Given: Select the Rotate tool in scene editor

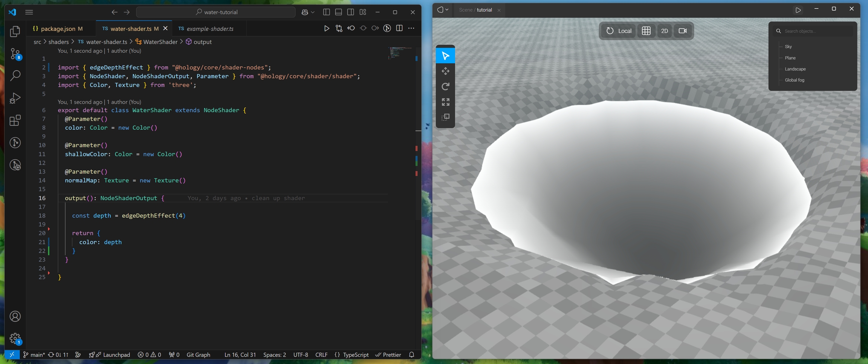Looking at the screenshot, I should 445,87.
